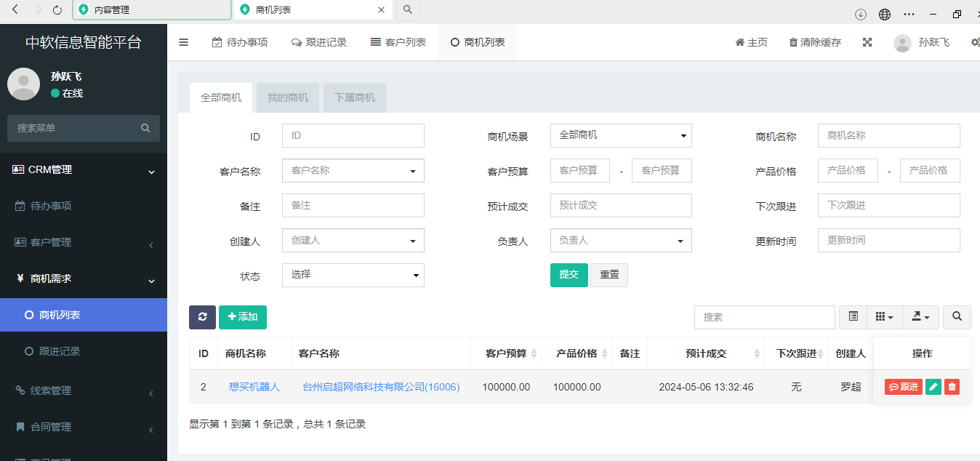The width and height of the screenshot is (980, 461).
Task: Click the 重置 button
Action: pyautogui.click(x=609, y=275)
